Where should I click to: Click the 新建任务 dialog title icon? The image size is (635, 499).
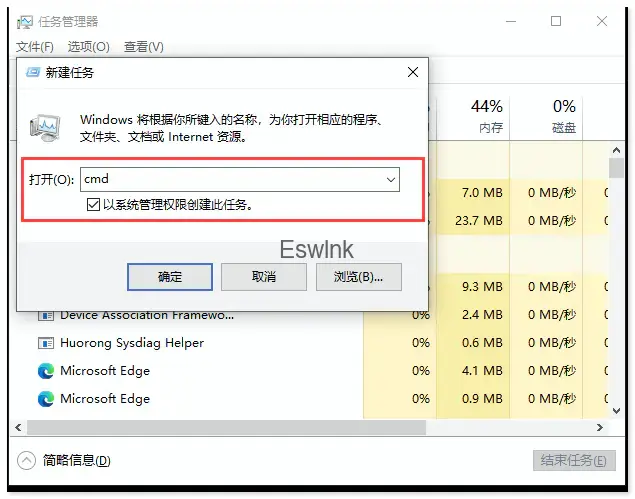pyautogui.click(x=32, y=73)
